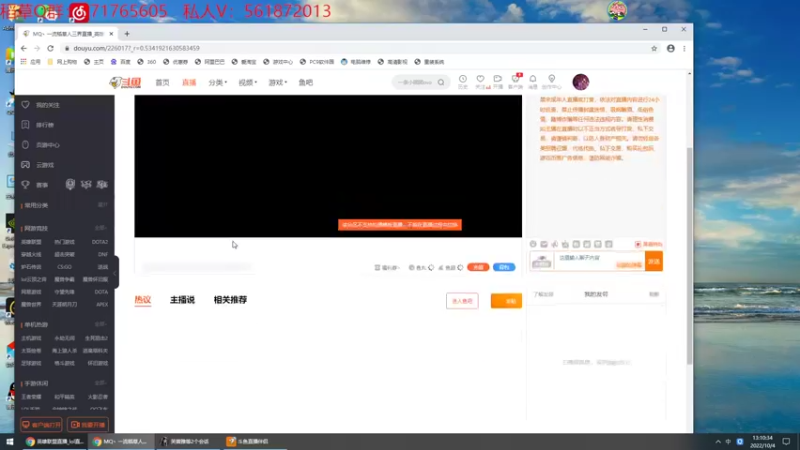This screenshot has width=800, height=450.
Task: Bookmark this page with the star icon
Action: pyautogui.click(x=654, y=48)
